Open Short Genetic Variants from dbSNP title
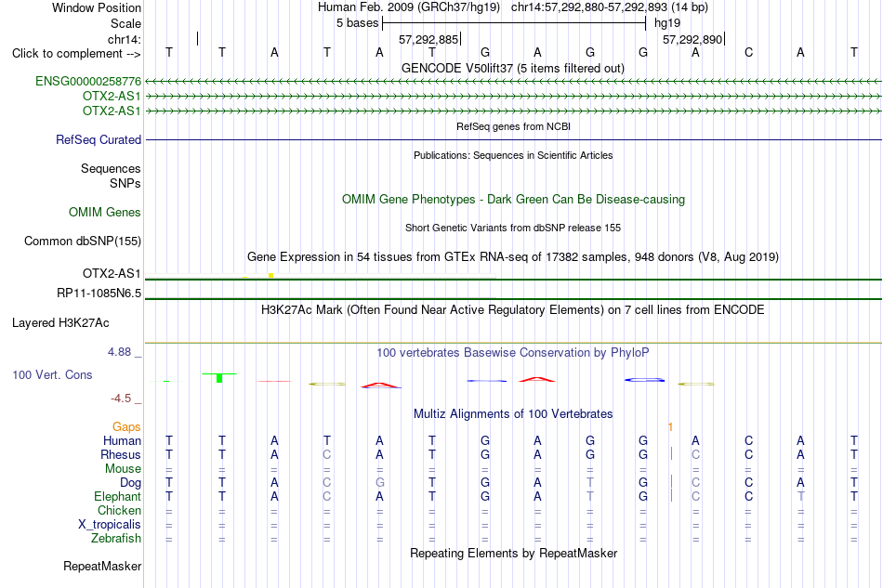This screenshot has height=588, width=883. (x=513, y=228)
